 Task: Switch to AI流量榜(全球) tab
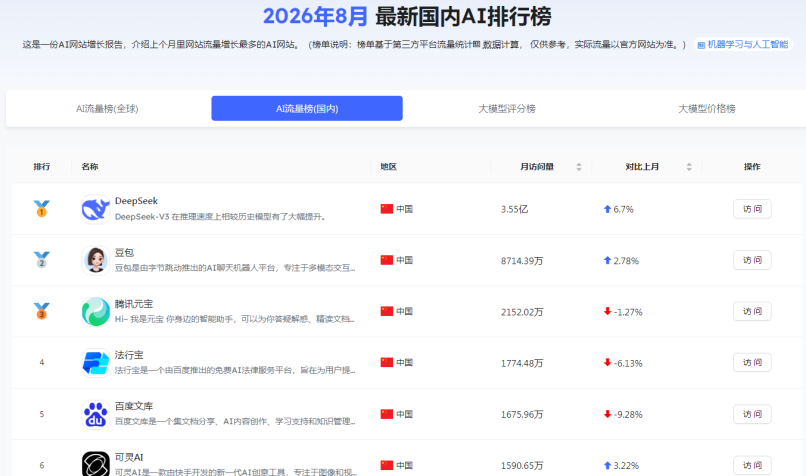click(107, 108)
